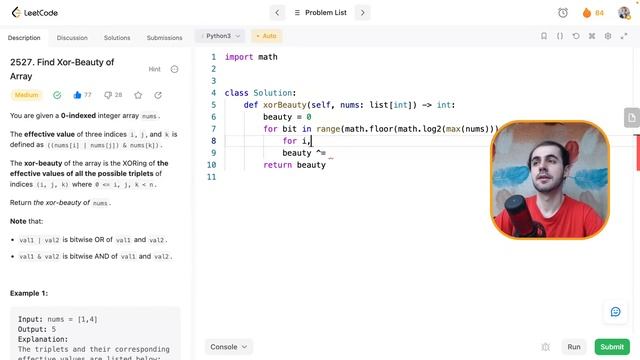Screen dimensions: 640x360
Task: Switch to the Submissions tab
Action: 164,38
